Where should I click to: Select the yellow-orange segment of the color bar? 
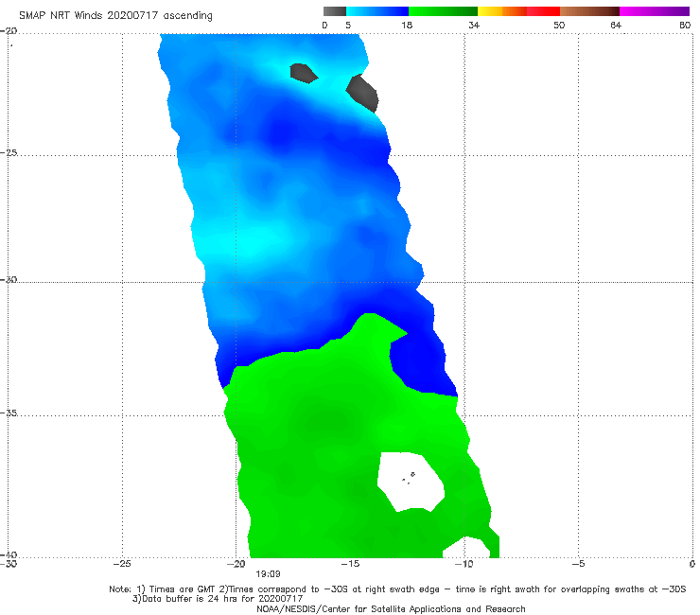(x=502, y=11)
